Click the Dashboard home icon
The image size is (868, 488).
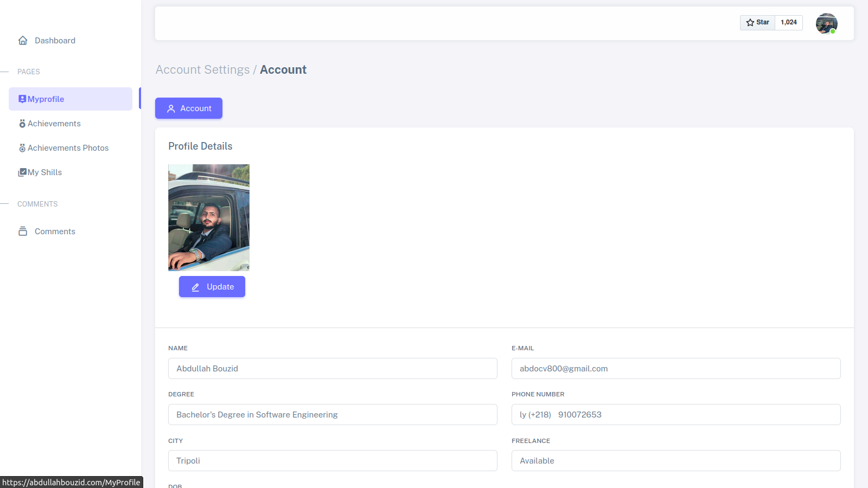tap(23, 41)
